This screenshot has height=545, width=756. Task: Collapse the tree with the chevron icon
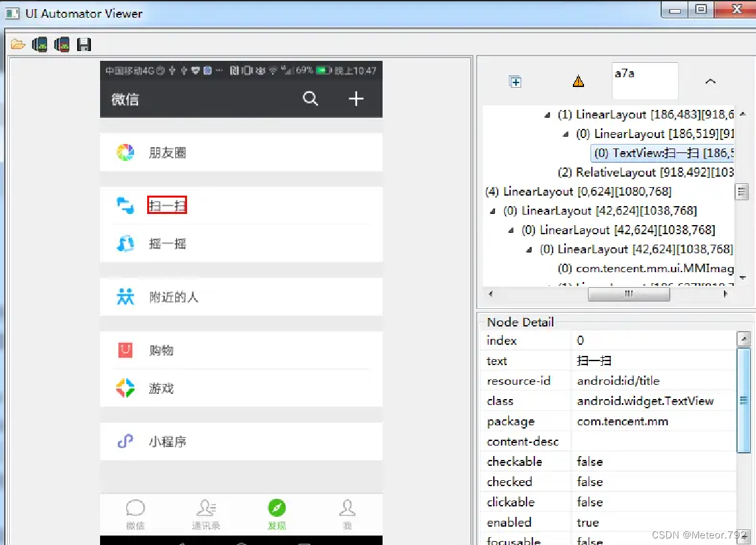[x=710, y=81]
